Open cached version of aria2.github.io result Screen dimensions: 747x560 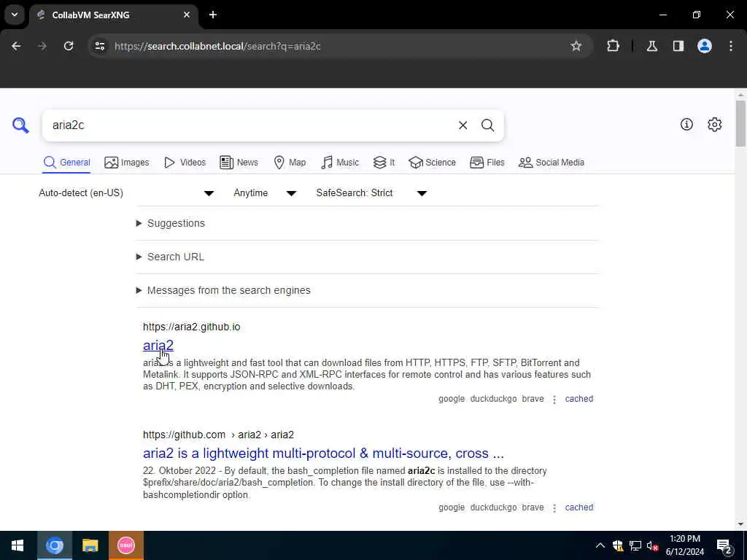click(578, 399)
